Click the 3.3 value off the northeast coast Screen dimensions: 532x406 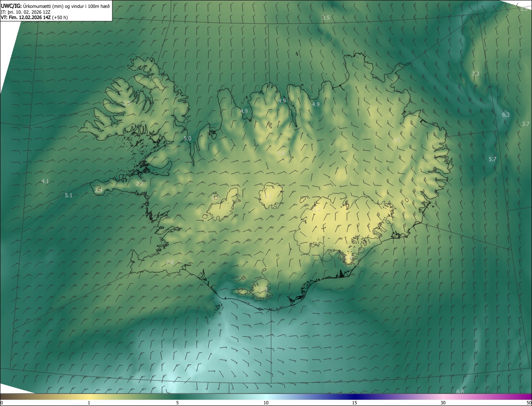click(x=475, y=73)
